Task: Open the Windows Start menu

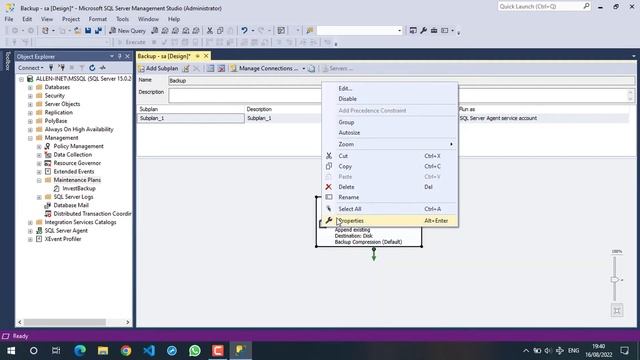Action: click(x=11, y=351)
